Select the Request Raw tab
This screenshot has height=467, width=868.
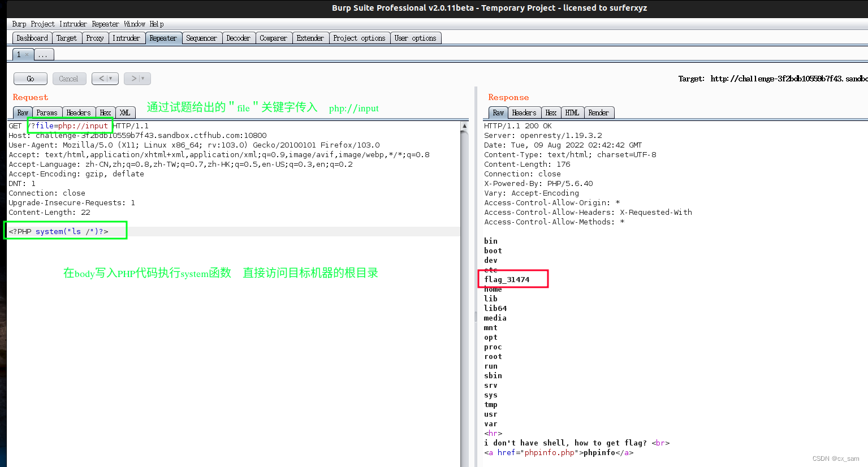[23, 113]
